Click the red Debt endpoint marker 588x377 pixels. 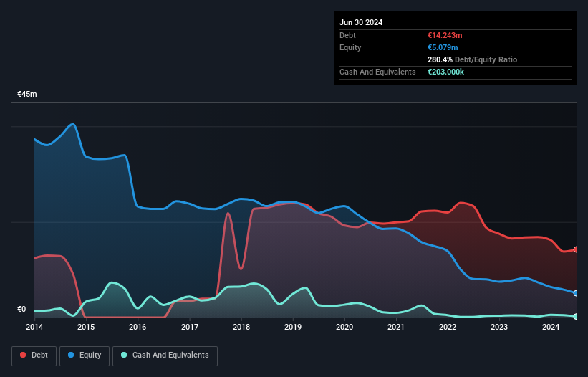coord(576,249)
